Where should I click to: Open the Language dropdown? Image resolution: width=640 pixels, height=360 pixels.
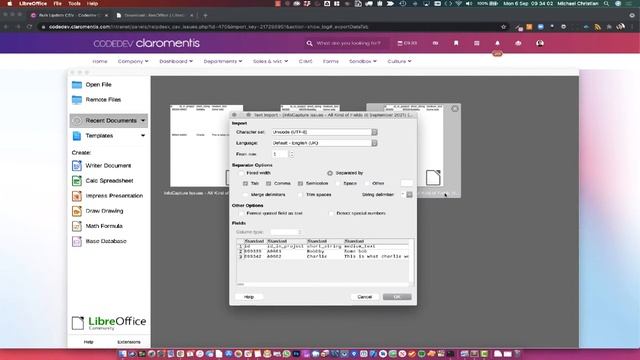324,143
